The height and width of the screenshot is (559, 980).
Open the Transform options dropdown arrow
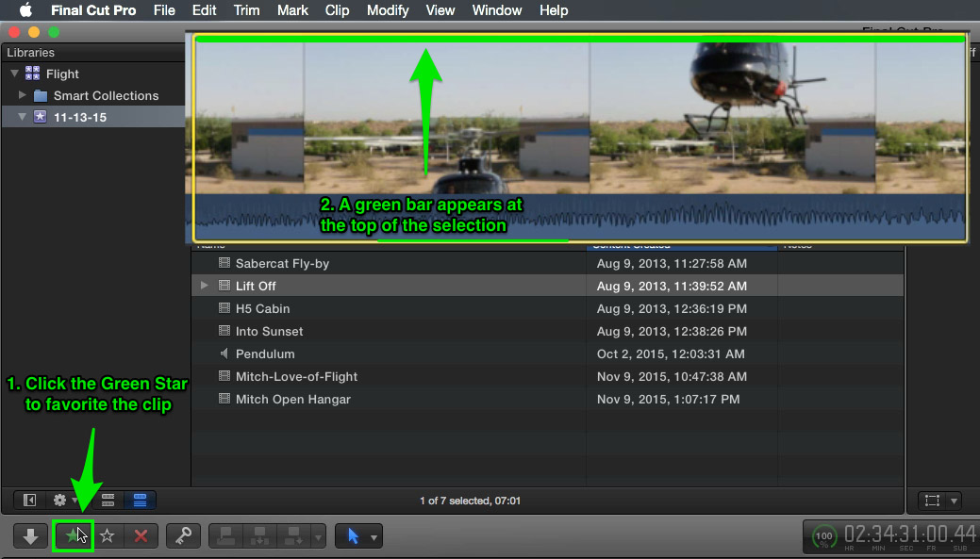pos(954,501)
